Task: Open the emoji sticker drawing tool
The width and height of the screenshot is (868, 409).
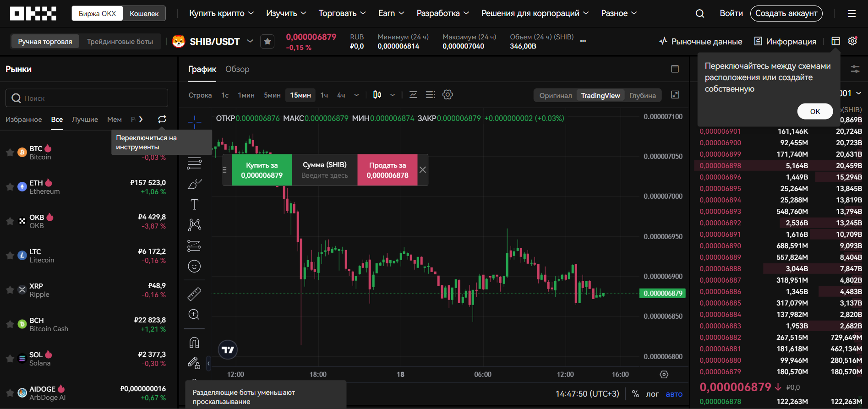Action: coord(194,266)
